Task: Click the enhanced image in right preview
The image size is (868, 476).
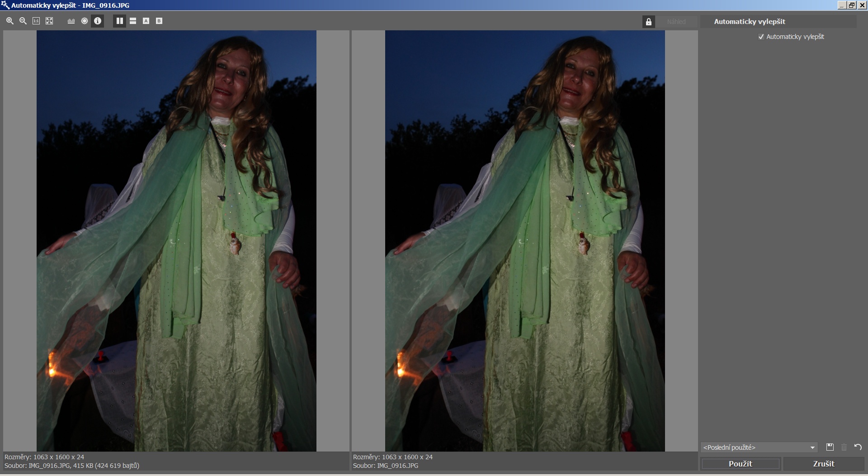Action: (x=525, y=241)
